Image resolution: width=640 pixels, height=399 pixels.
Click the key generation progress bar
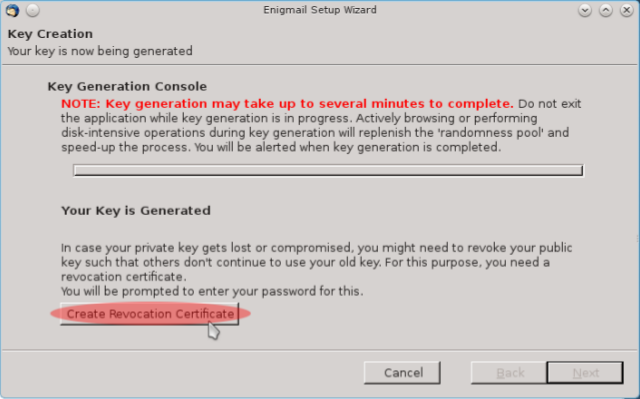point(329,171)
